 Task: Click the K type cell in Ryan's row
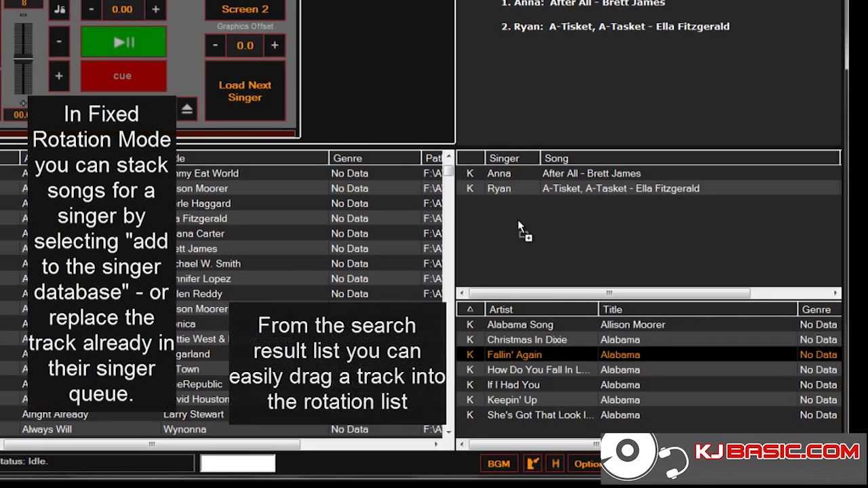(470, 188)
